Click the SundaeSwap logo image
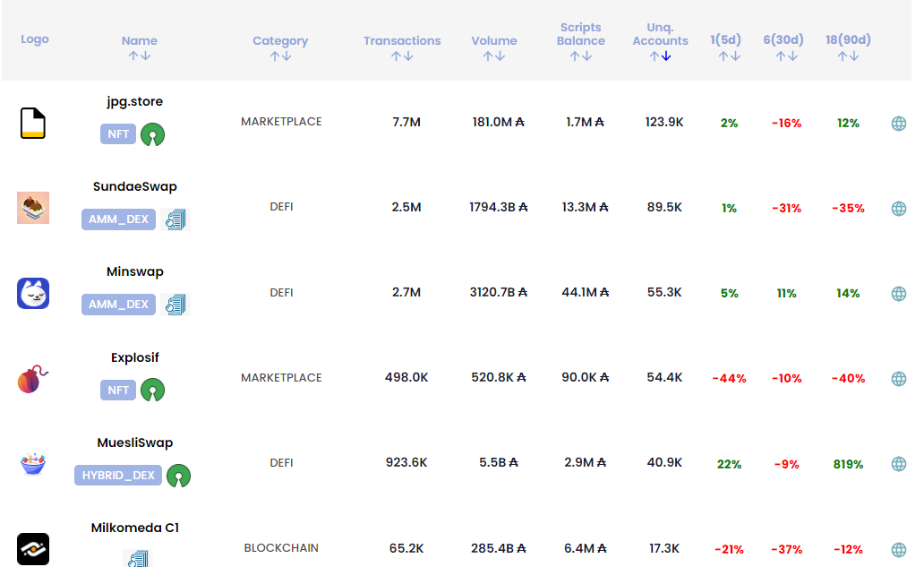The width and height of the screenshot is (924, 567). tap(33, 208)
